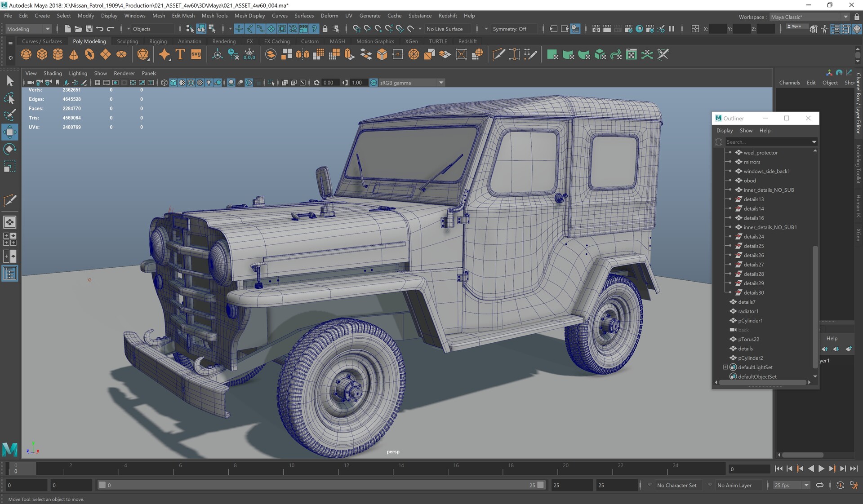863x504 pixels.
Task: Toggle the lock selection icon
Action: coord(325,29)
